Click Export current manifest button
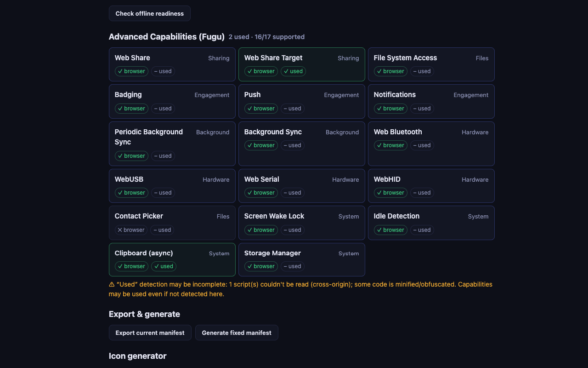The width and height of the screenshot is (588, 368). click(150, 333)
